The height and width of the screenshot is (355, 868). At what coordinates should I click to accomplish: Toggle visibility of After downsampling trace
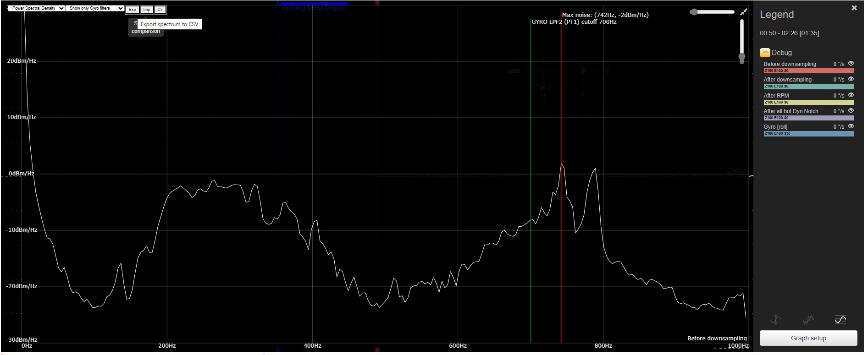coord(851,79)
